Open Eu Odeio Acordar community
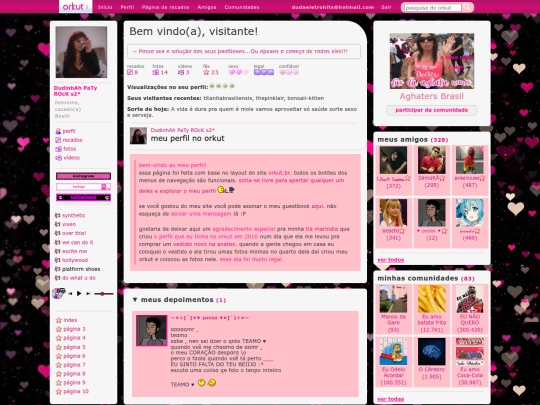 coord(393,352)
